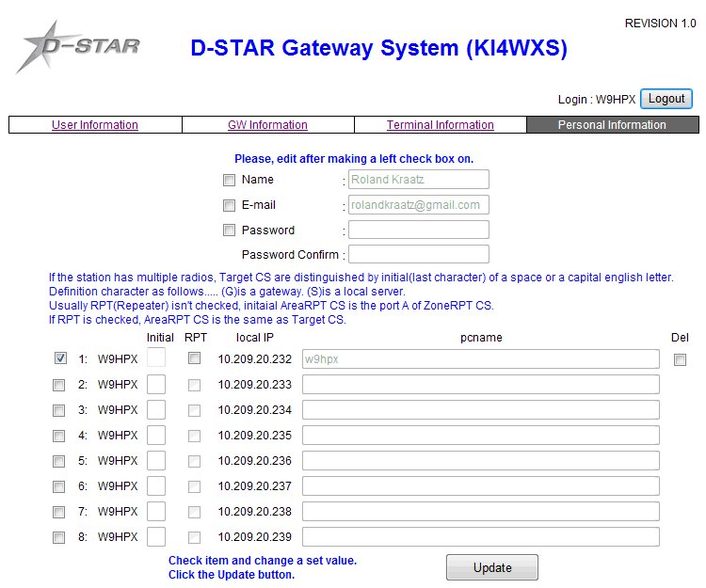Select the Personal Information tab
Viewport: 706px width, 588px height.
(612, 125)
